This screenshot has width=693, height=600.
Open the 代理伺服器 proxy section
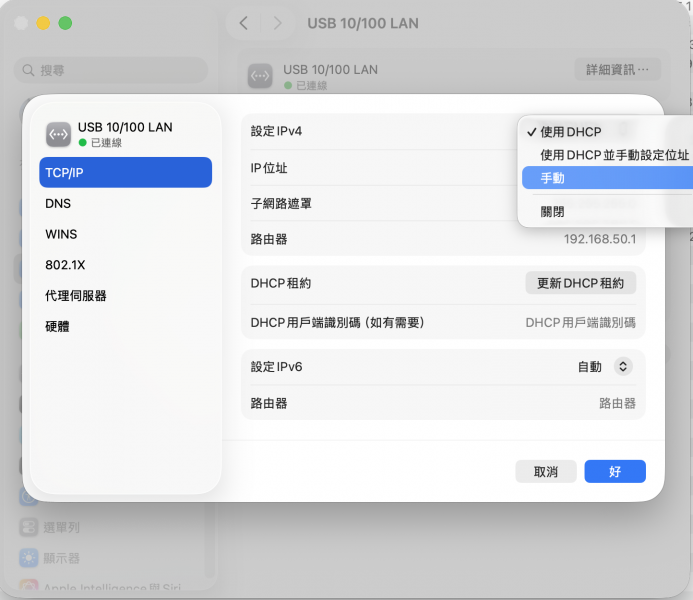coord(126,296)
